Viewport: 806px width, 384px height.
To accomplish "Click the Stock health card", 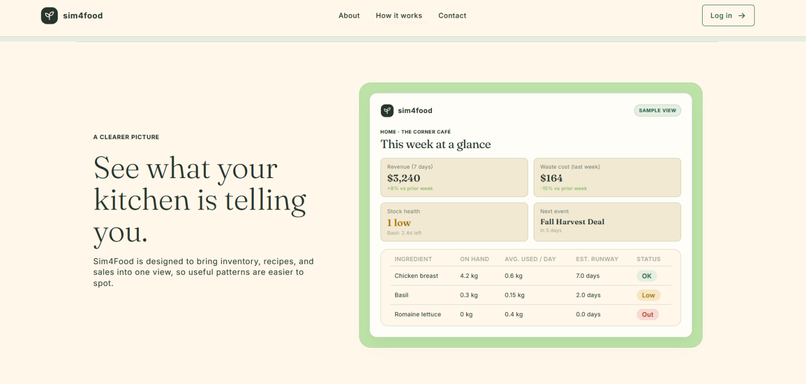I will click(x=454, y=222).
